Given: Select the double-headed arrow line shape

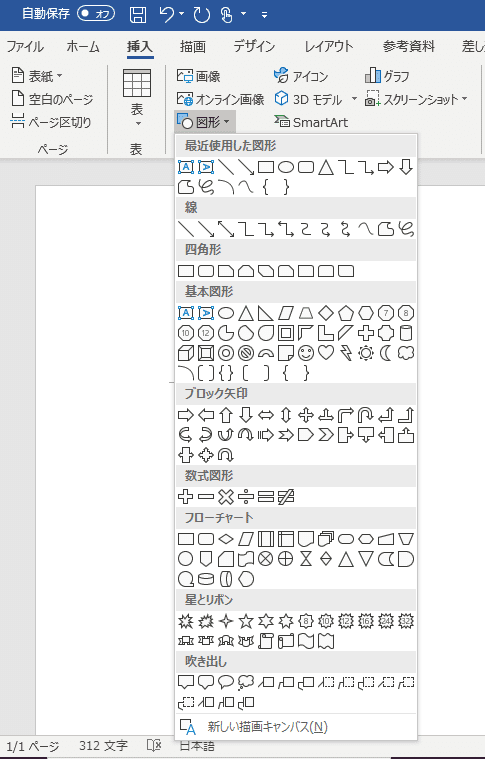Looking at the screenshot, I should pos(226,229).
